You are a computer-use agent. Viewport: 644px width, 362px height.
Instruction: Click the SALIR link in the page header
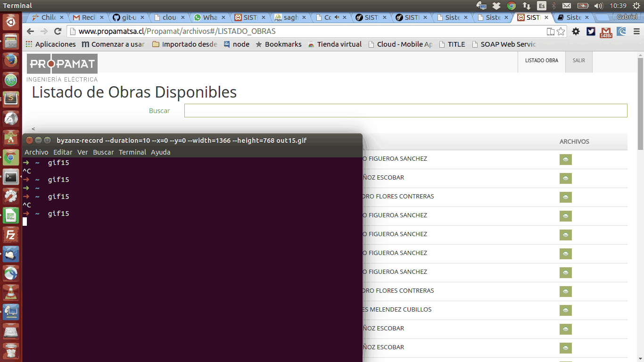point(578,61)
